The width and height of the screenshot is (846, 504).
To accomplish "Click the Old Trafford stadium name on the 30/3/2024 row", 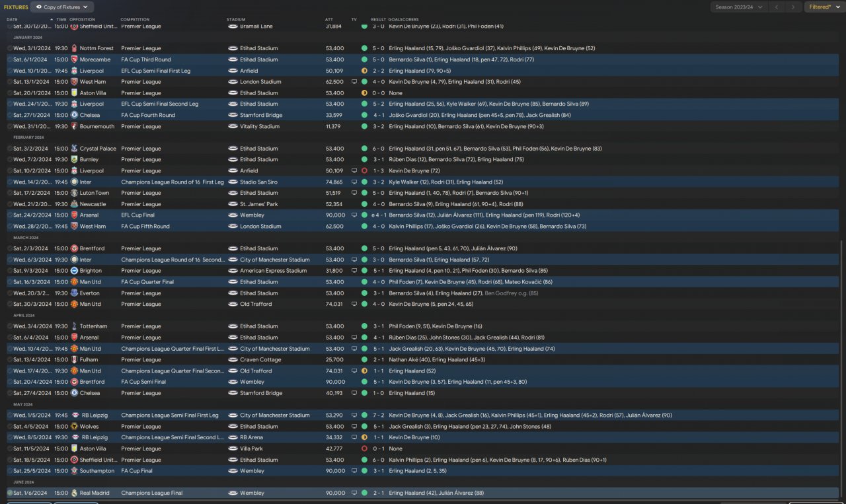I will click(x=256, y=304).
